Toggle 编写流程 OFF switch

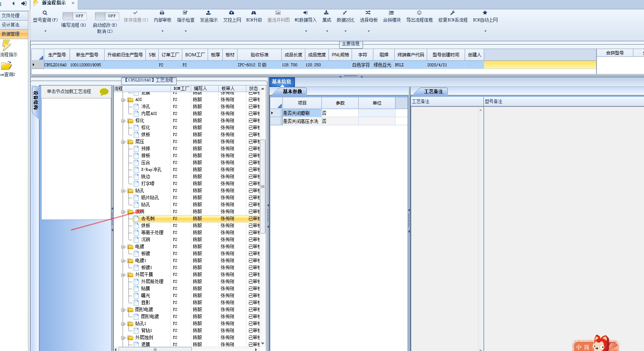coord(74,16)
